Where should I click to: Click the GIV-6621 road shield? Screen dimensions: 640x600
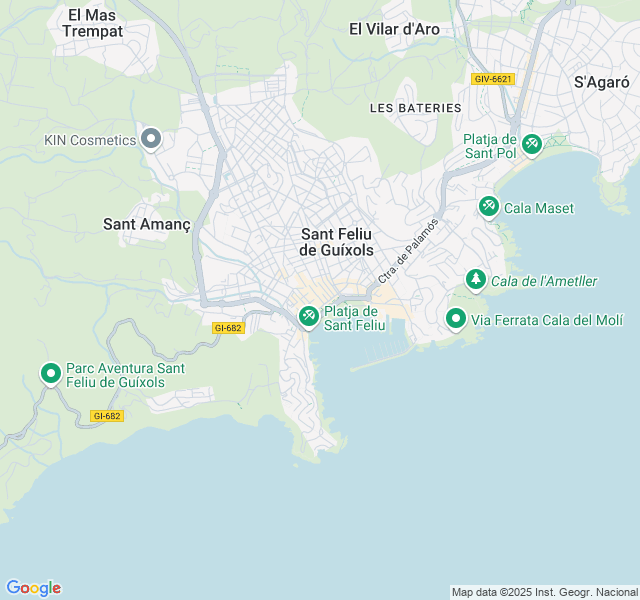click(x=493, y=79)
